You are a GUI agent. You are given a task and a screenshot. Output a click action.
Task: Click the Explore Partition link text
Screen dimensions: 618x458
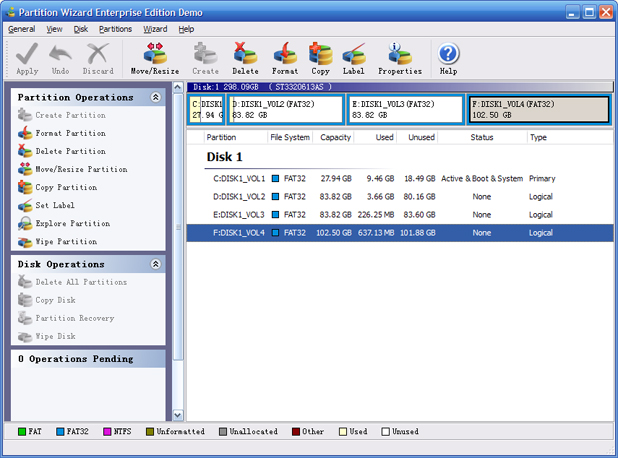point(73,223)
